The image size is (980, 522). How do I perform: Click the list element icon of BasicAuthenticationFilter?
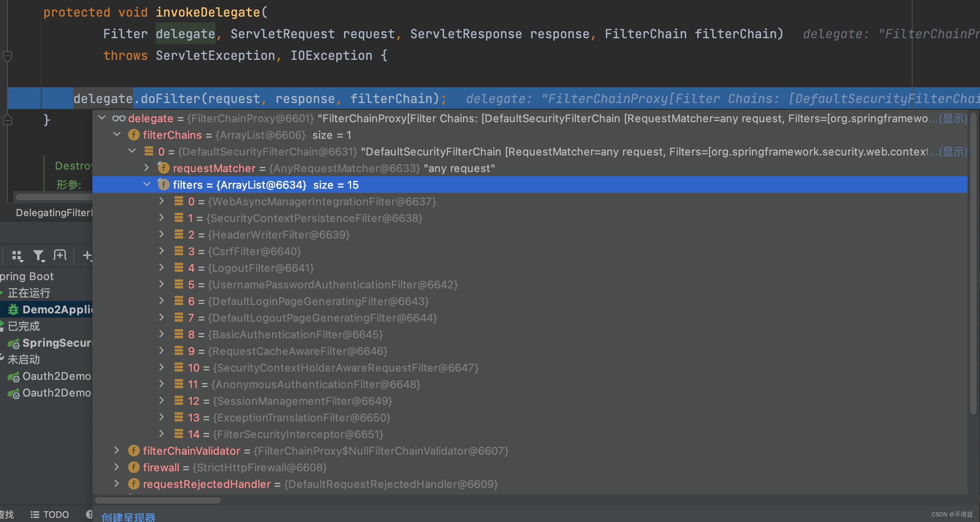click(x=179, y=334)
